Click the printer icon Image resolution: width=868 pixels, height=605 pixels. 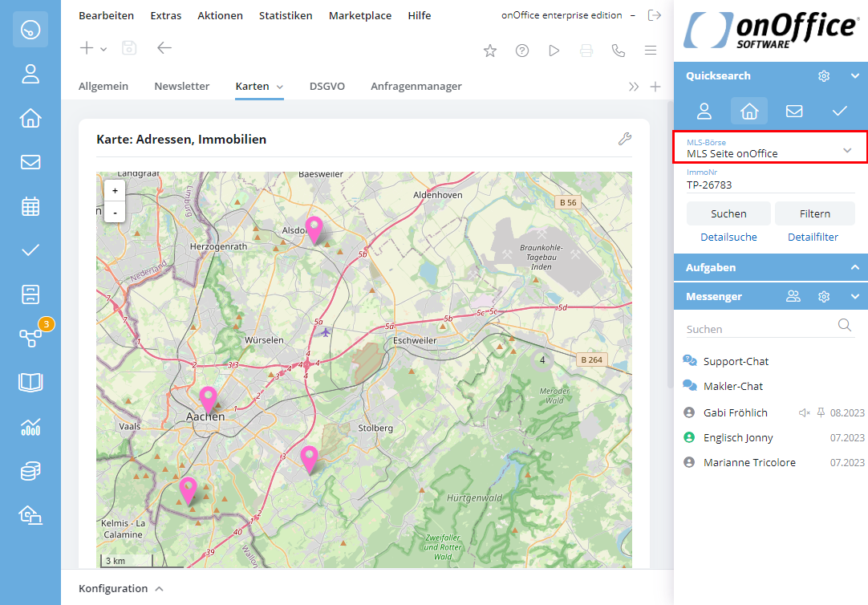(x=586, y=51)
